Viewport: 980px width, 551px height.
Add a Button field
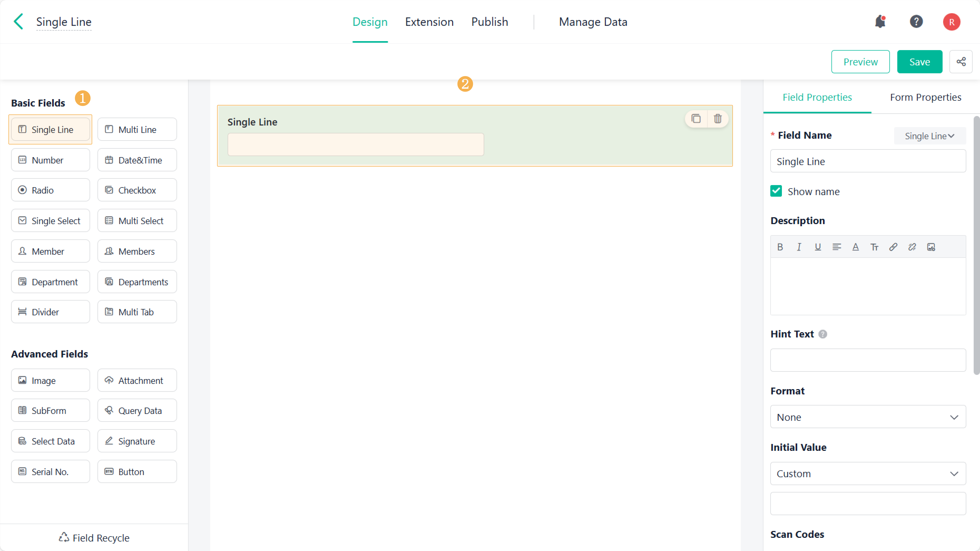(137, 471)
